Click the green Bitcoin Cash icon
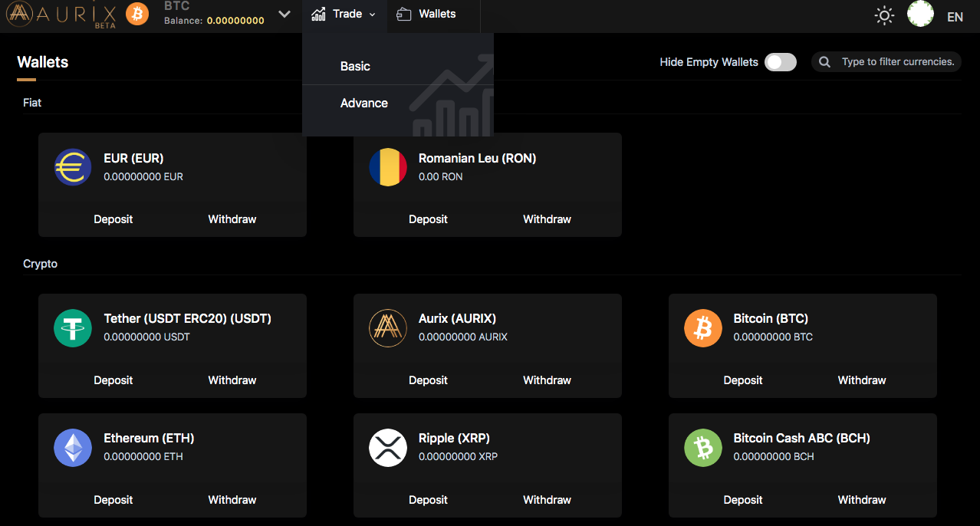The image size is (980, 526). point(703,448)
